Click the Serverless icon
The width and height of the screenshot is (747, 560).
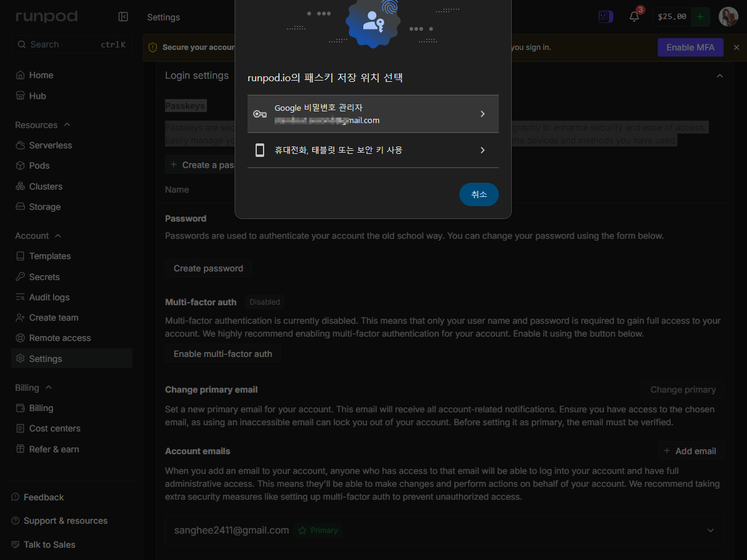(x=20, y=145)
